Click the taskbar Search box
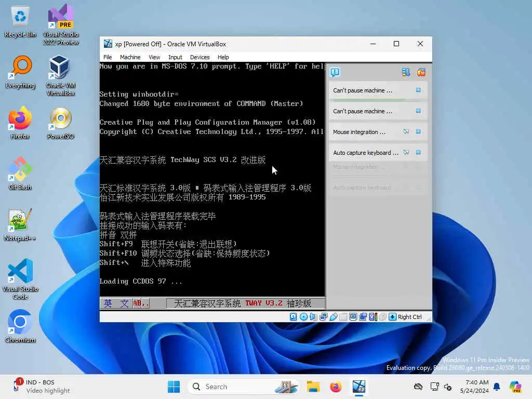Viewport: 532px width, 399px height. tap(243, 387)
